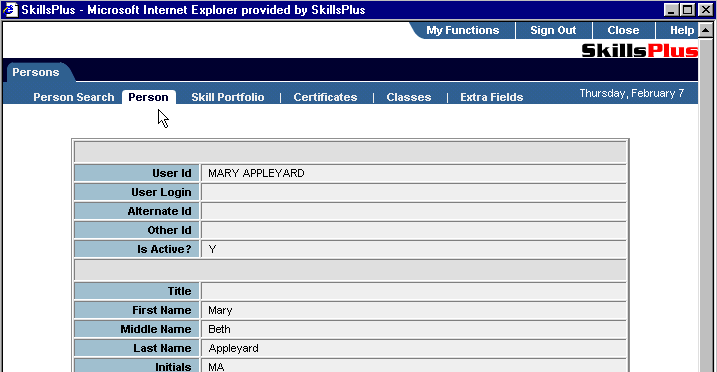Image resolution: width=717 pixels, height=372 pixels.
Task: Open the Extra Fields tab
Action: coord(492,97)
